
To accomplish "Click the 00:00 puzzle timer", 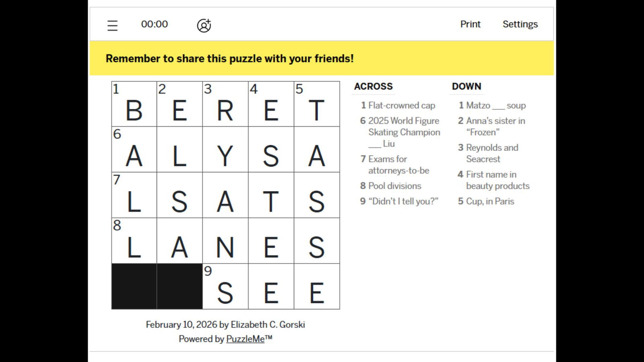I will [154, 24].
